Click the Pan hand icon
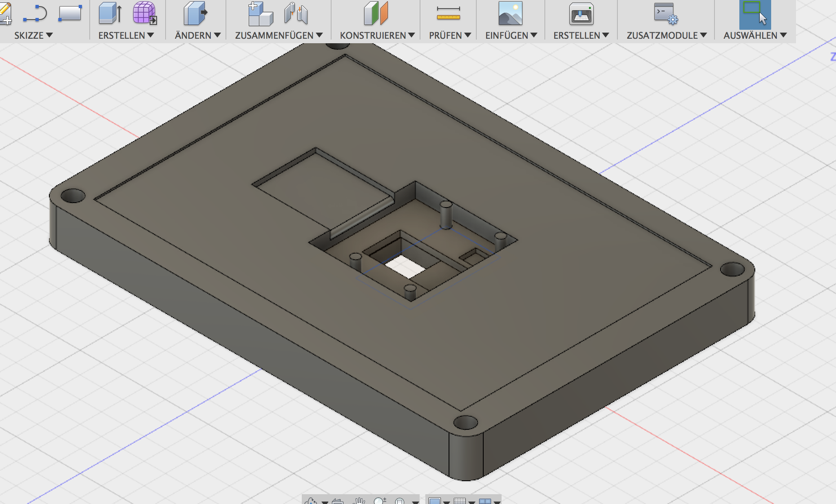The image size is (836, 504). coord(358,501)
